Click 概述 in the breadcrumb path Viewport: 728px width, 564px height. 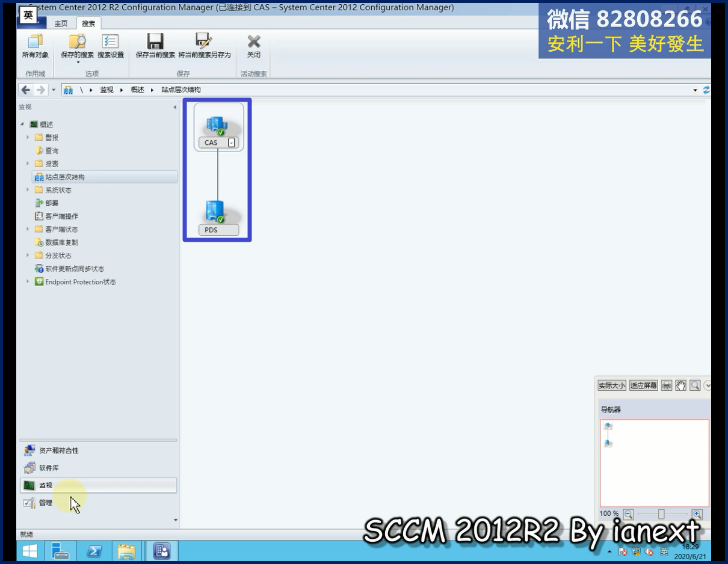point(137,90)
